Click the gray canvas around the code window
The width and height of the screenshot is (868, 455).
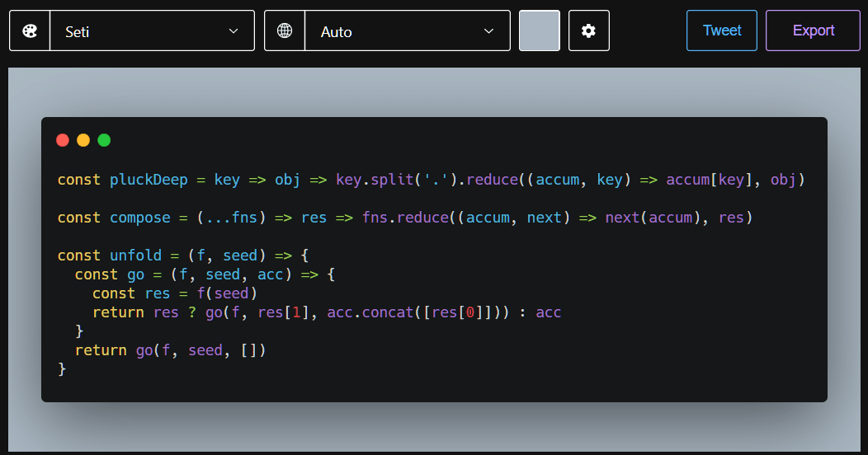tap(434, 92)
